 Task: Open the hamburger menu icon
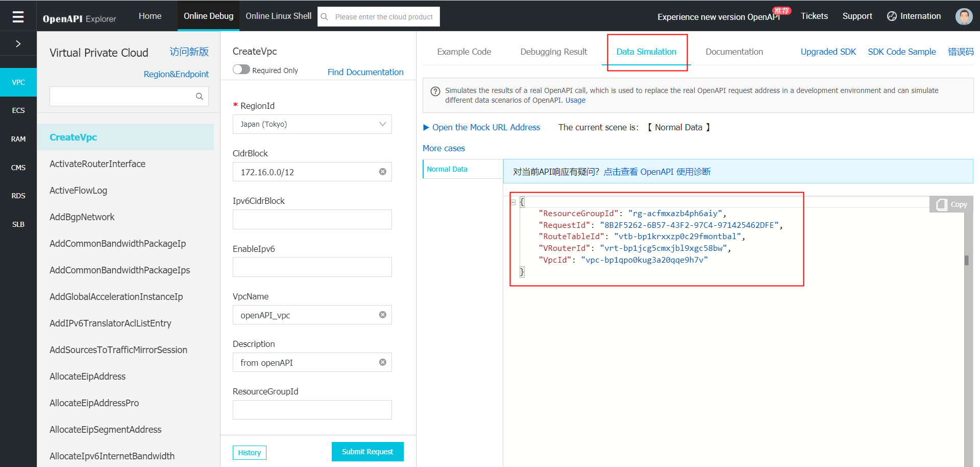18,17
